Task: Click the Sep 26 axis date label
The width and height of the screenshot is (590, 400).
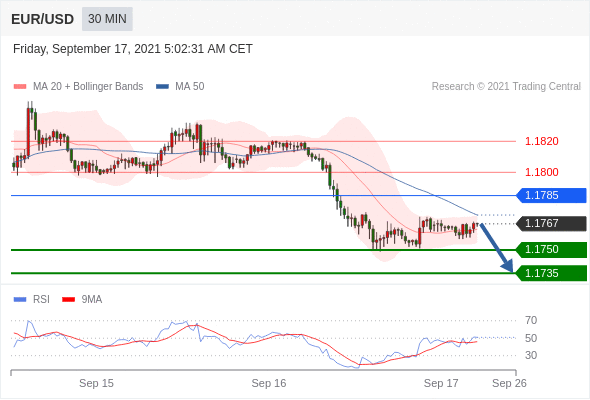Action: coord(509,383)
